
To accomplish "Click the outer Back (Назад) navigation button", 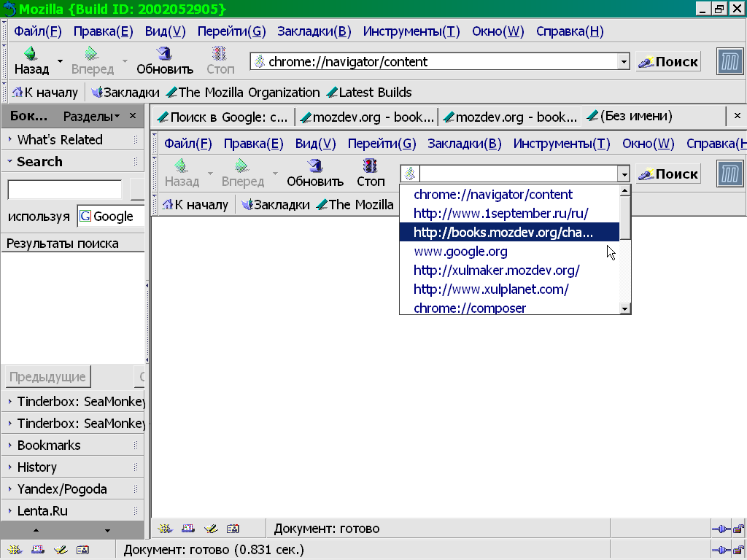I will click(x=31, y=61).
